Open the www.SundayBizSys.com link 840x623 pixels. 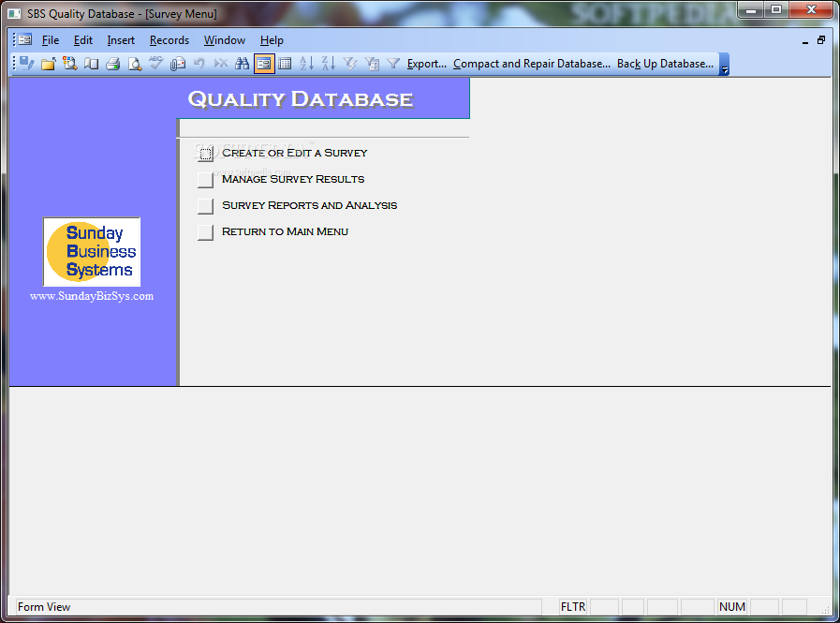pyautogui.click(x=92, y=296)
